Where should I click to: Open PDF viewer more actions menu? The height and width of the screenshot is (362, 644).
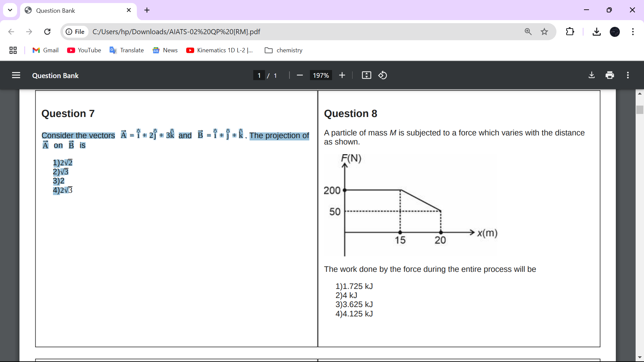[628, 75]
